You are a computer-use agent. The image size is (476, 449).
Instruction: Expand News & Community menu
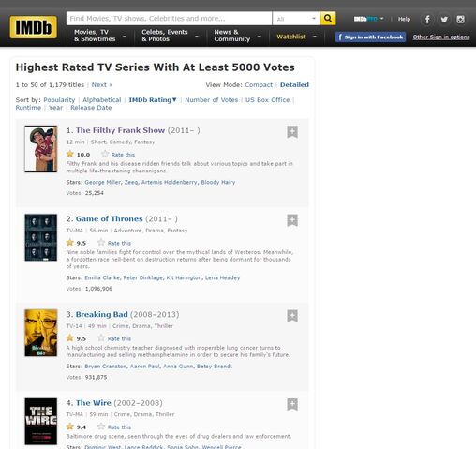(x=237, y=36)
